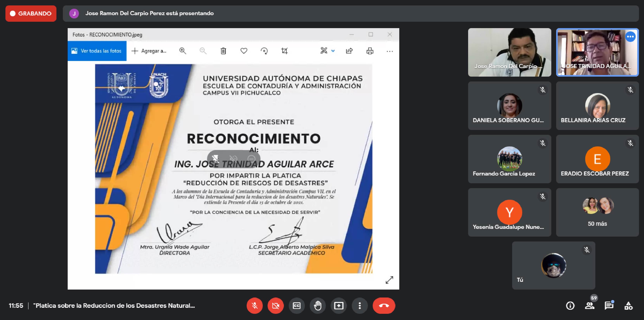Click muted mic icon on ERADIO ESCOBAR tile
Image resolution: width=644 pixels, height=320 pixels.
point(630,143)
